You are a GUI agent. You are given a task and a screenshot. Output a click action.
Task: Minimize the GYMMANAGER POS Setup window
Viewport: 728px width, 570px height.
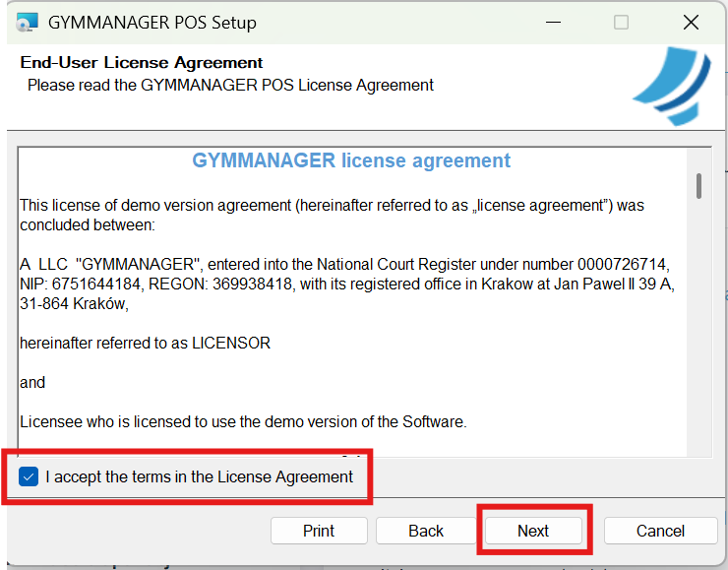[552, 22]
